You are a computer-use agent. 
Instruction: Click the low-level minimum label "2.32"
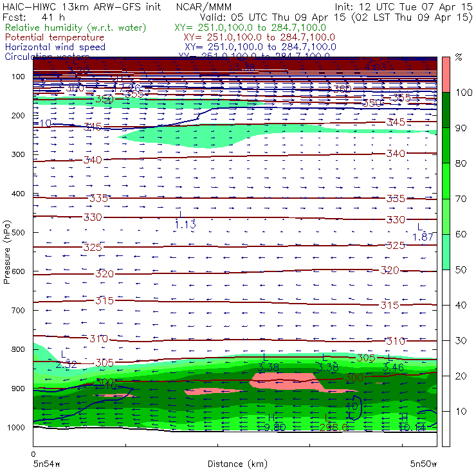[x=66, y=364]
